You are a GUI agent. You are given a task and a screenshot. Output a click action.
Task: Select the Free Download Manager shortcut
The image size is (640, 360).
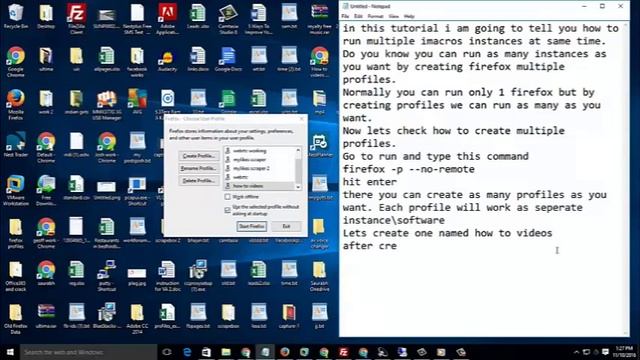[46, 190]
